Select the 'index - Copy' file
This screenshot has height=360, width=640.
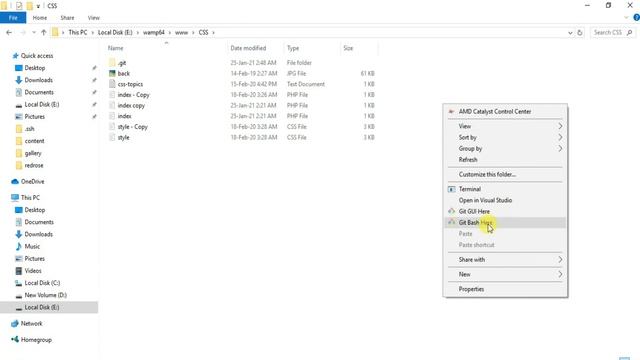(133, 95)
